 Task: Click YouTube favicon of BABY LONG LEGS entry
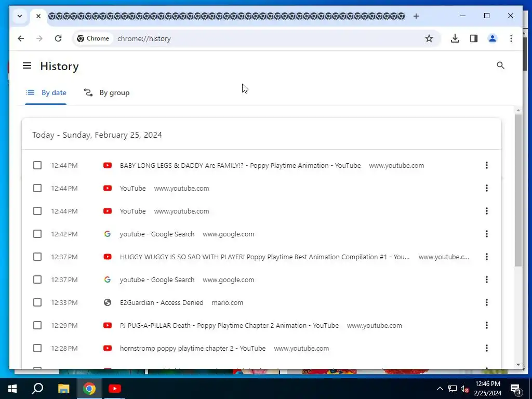[108, 165]
